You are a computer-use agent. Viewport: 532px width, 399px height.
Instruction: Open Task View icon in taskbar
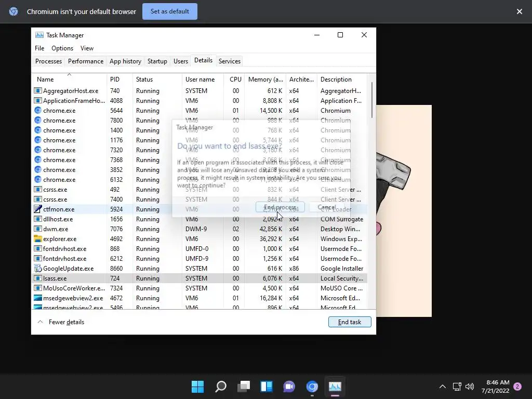point(244,387)
